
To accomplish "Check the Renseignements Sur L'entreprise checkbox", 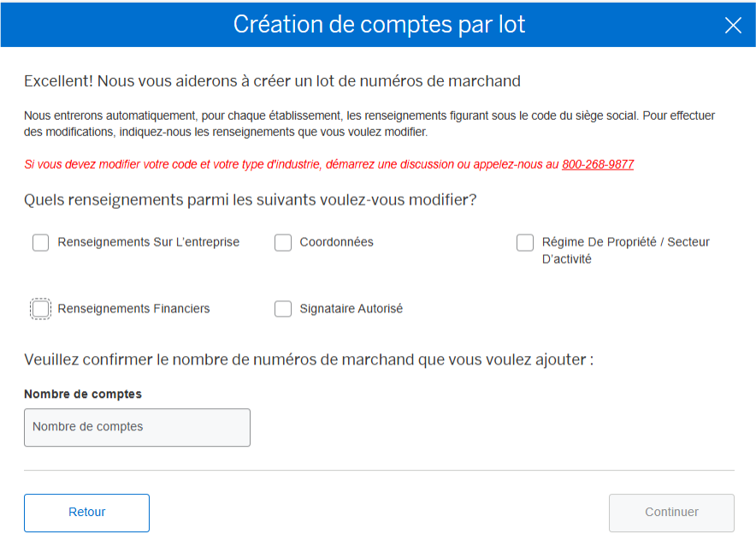I will click(41, 243).
